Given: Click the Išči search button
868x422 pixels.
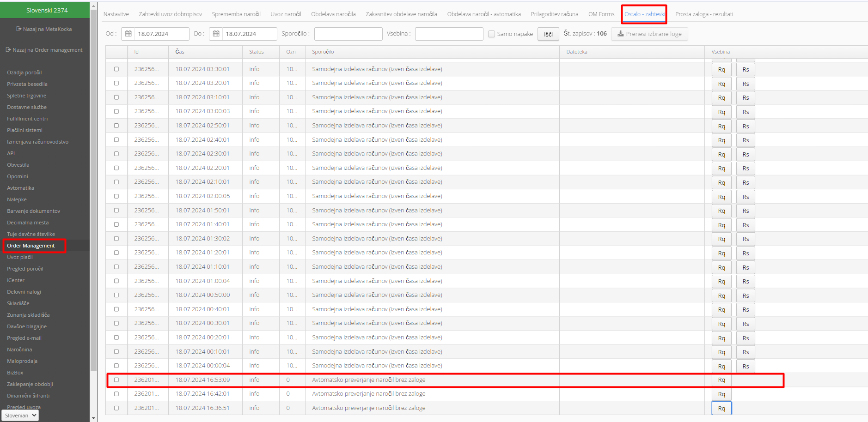Looking at the screenshot, I should click(548, 34).
